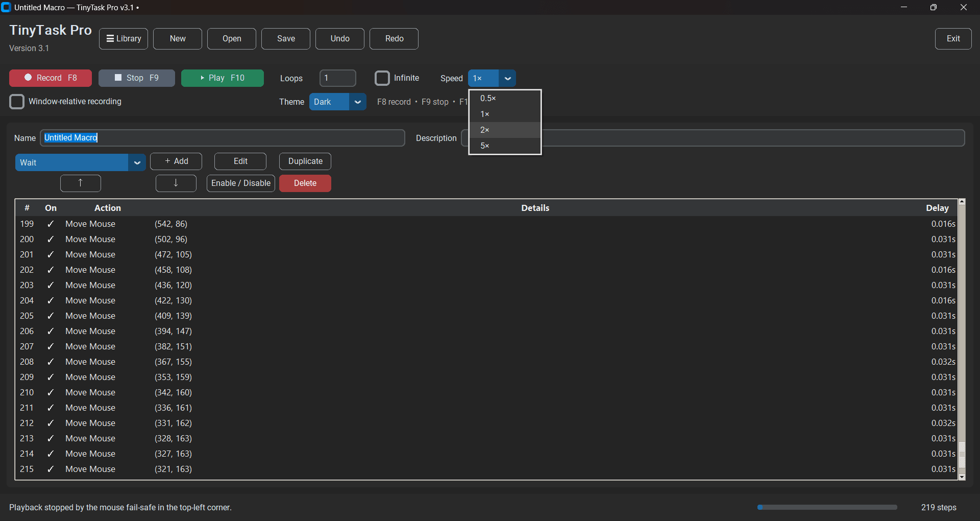Click the 0.016s delay of step 199
Image resolution: width=980 pixels, height=521 pixels.
click(x=943, y=224)
